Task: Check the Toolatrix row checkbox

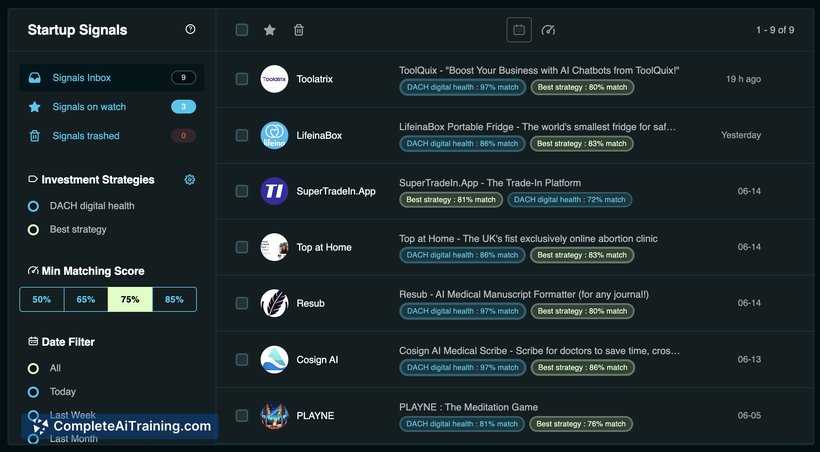Action: pos(242,79)
